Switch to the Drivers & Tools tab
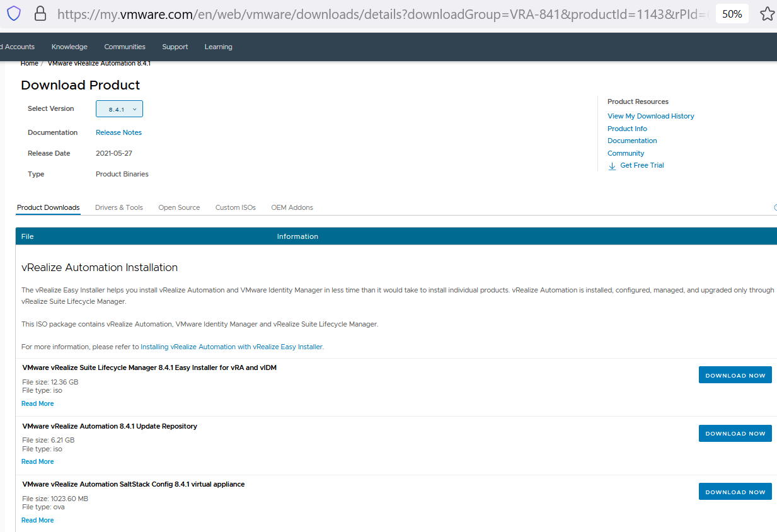The width and height of the screenshot is (777, 532). (119, 207)
